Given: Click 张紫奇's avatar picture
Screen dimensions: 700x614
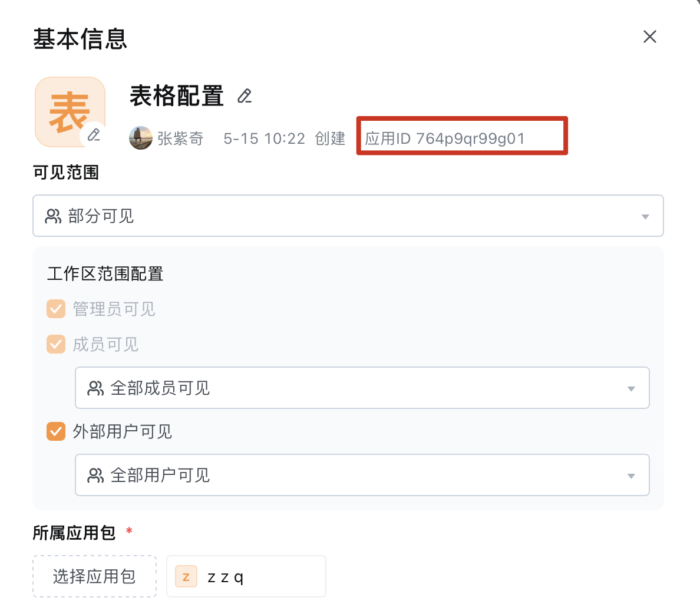Looking at the screenshot, I should tap(141, 138).
